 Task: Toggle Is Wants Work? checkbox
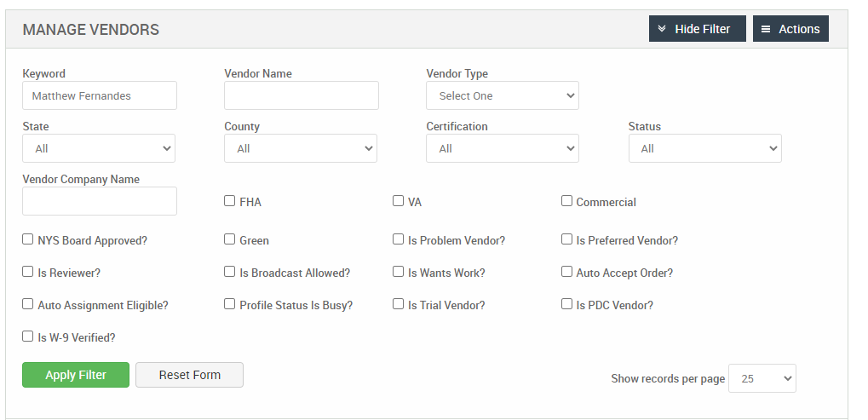point(398,272)
